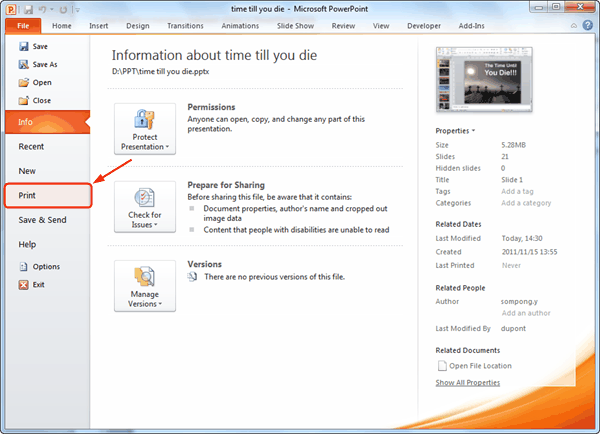The height and width of the screenshot is (434, 600).
Task: Switch to the Design tab
Action: (x=138, y=26)
